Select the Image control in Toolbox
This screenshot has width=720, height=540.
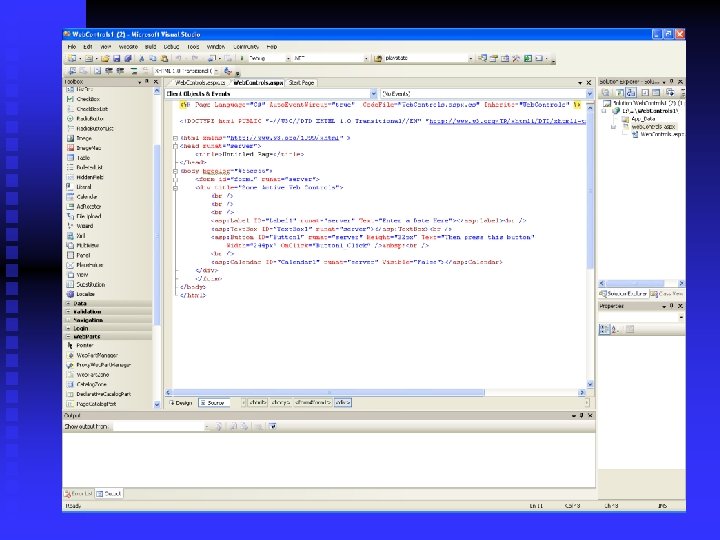pyautogui.click(x=79, y=138)
